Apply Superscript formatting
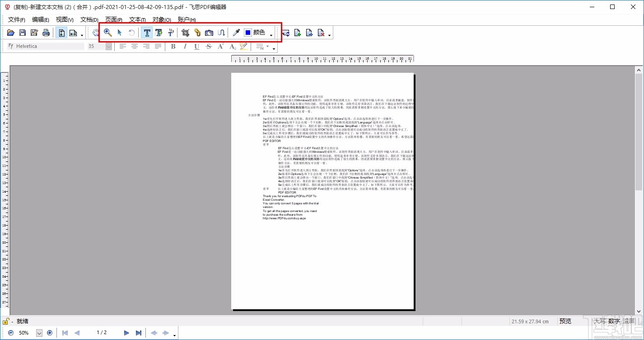 221,46
